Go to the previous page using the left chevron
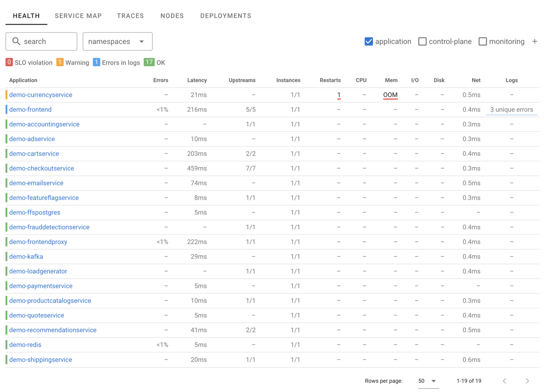This screenshot has height=392, width=544. pos(504,381)
